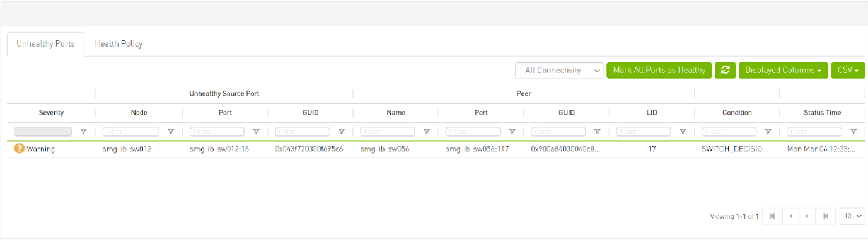The width and height of the screenshot is (868, 240).
Task: Open the Severity column filter funnel
Action: tap(83, 132)
